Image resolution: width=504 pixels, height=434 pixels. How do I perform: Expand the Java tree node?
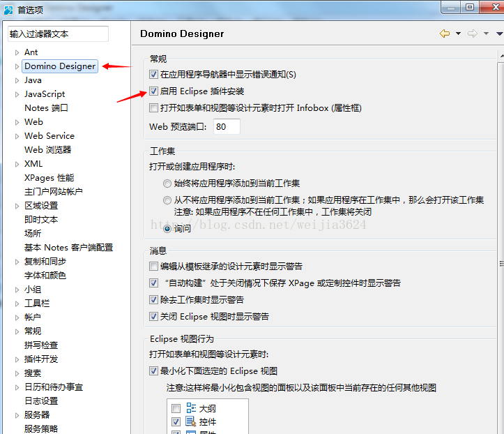(17, 80)
